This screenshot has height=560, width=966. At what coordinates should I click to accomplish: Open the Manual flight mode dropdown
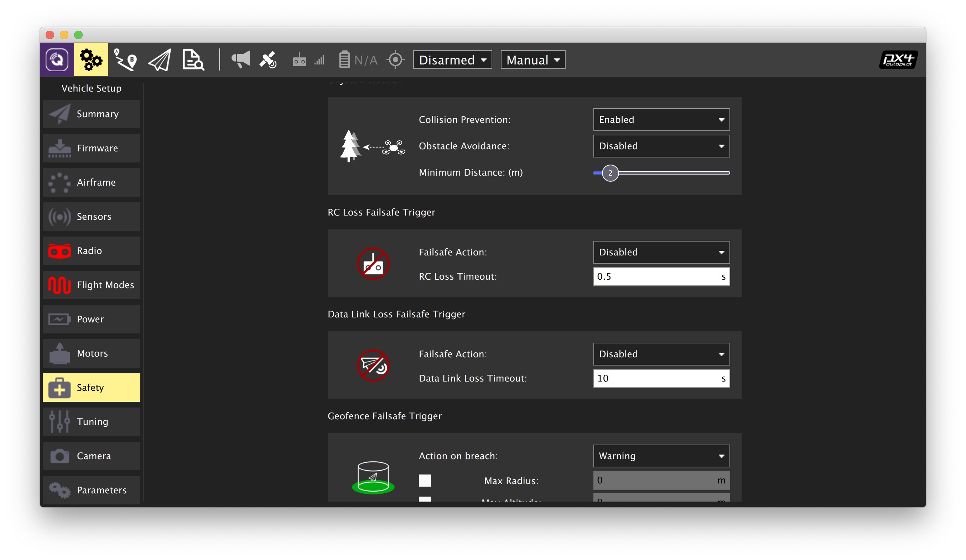pyautogui.click(x=533, y=60)
